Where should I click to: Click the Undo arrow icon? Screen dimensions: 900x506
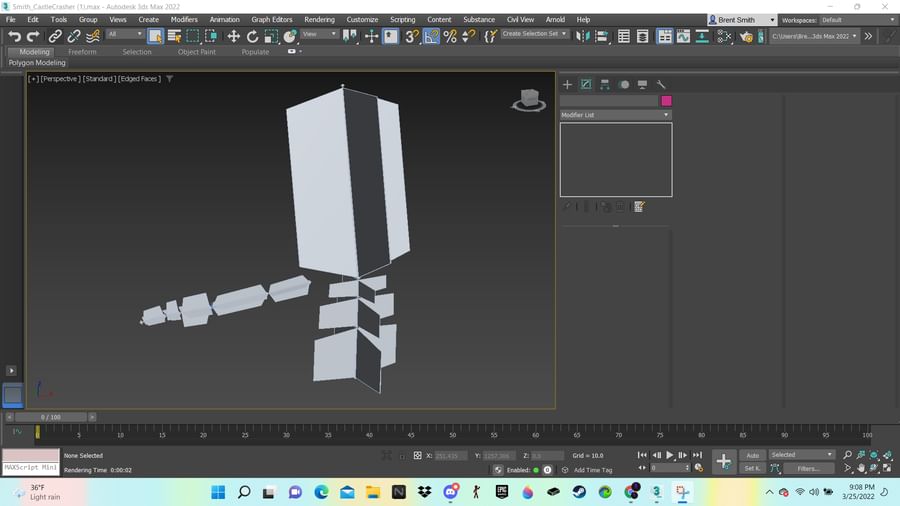click(14, 36)
